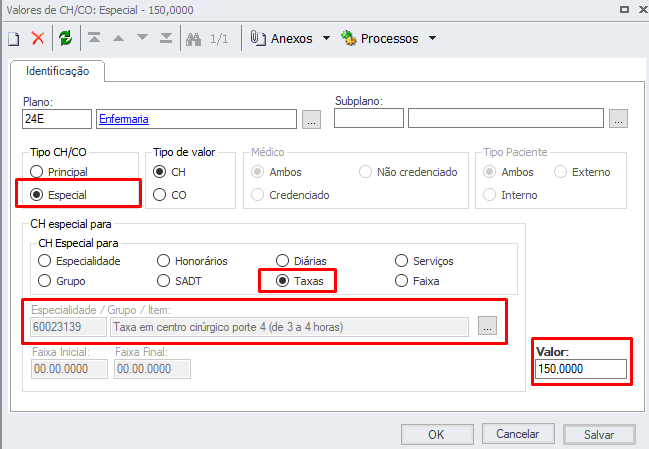649x449 pixels.
Task: Select the Grupo radio option
Action: 44,281
